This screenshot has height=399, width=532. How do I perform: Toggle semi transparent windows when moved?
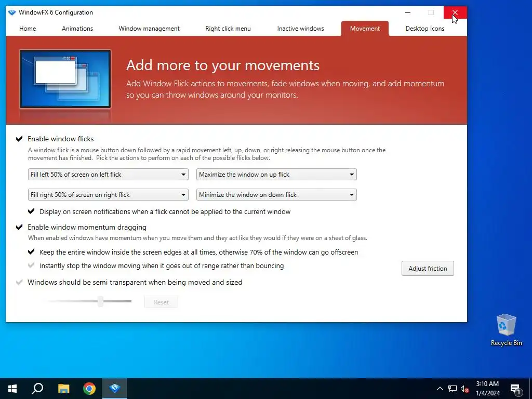click(x=19, y=282)
